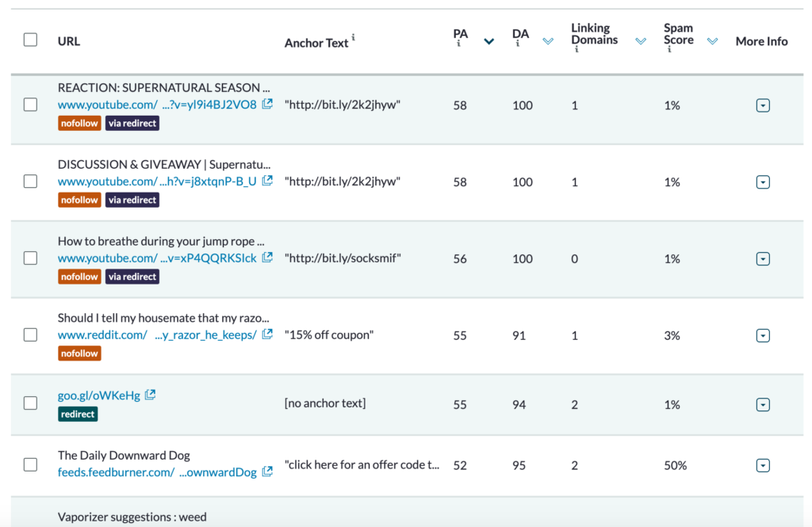Click Spam Score info icon
This screenshot has height=527, width=812.
[669, 49]
